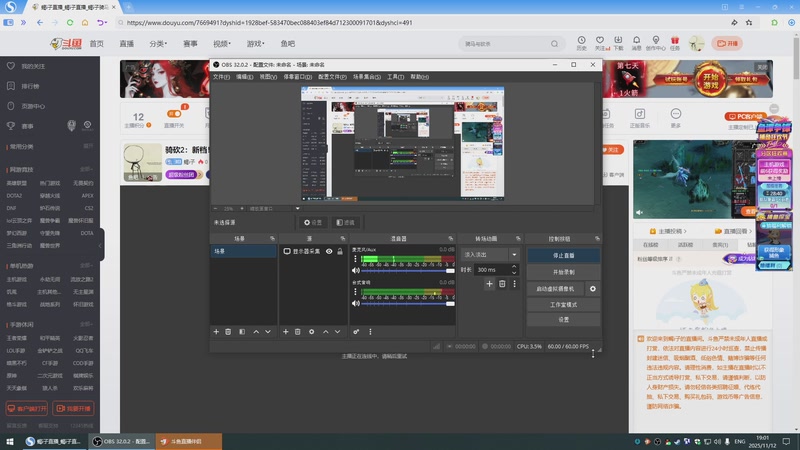The height and width of the screenshot is (450, 800).
Task: Move scene up in the Scenes panel
Action: [256, 332]
